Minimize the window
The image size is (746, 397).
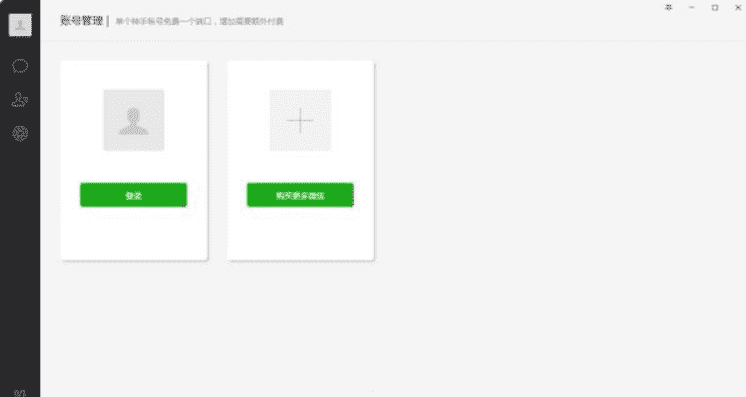[692, 8]
